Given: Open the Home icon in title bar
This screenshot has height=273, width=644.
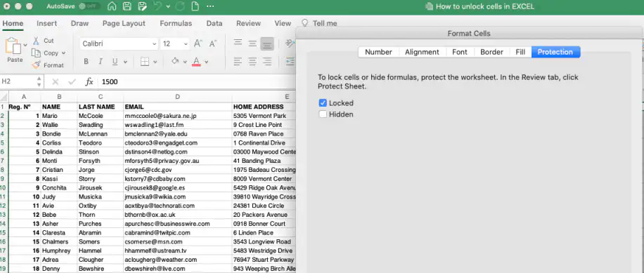Looking at the screenshot, I should [112, 6].
